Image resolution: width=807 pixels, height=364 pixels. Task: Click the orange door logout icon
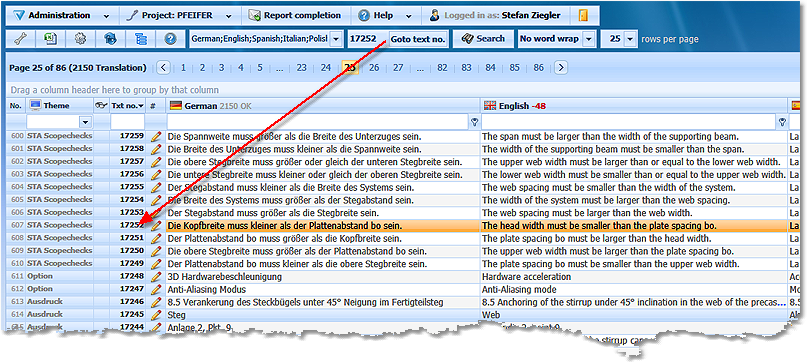point(583,15)
